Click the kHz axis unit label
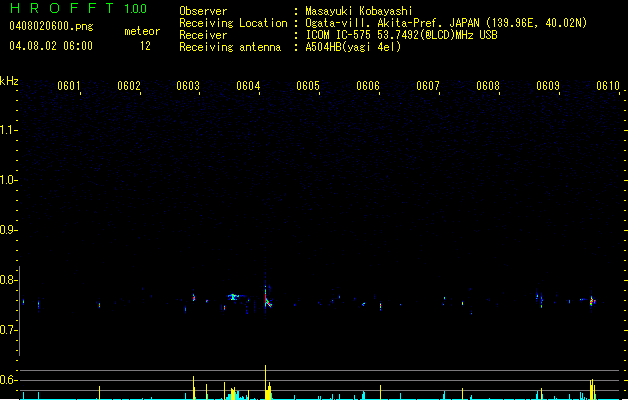 [9, 81]
